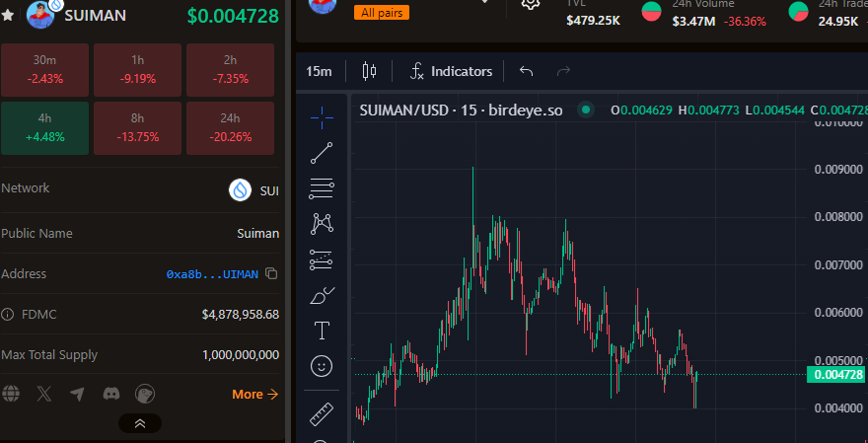This screenshot has width=868, height=443.
Task: Click the Max Total Supply value 1,000,000,000
Action: tap(241, 355)
